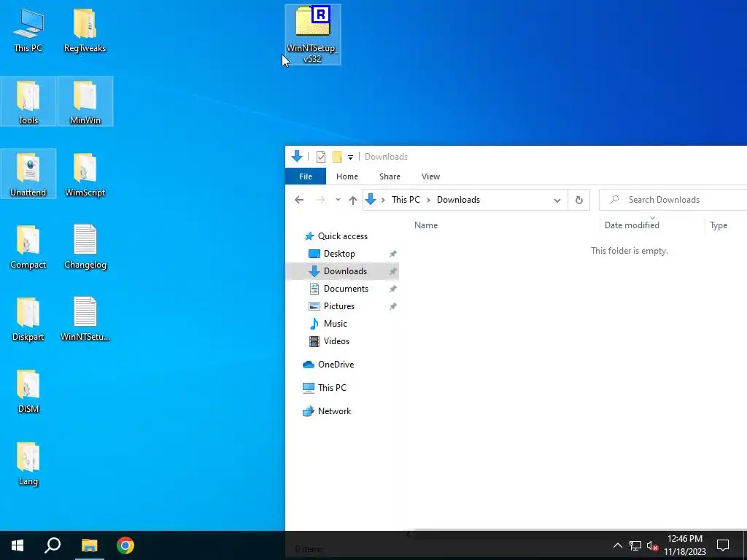The width and height of the screenshot is (747, 560).
Task: Unpin Desktop using its pin icon
Action: [393, 254]
